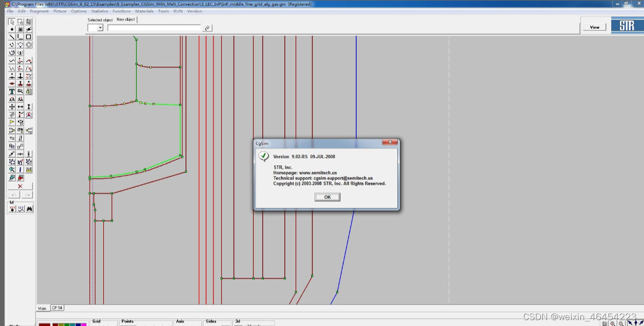Click the STR logo
The height and width of the screenshot is (326, 644).
[x=627, y=26]
